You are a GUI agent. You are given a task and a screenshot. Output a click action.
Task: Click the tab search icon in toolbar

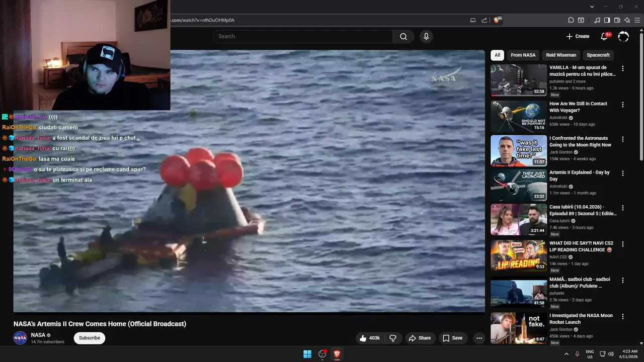581,20
